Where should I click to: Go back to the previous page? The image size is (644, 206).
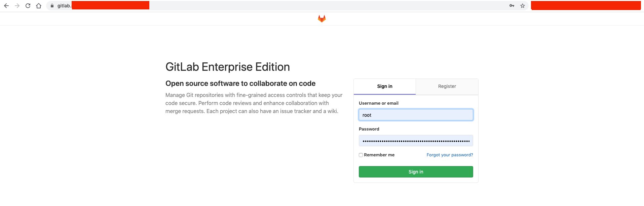(x=6, y=6)
